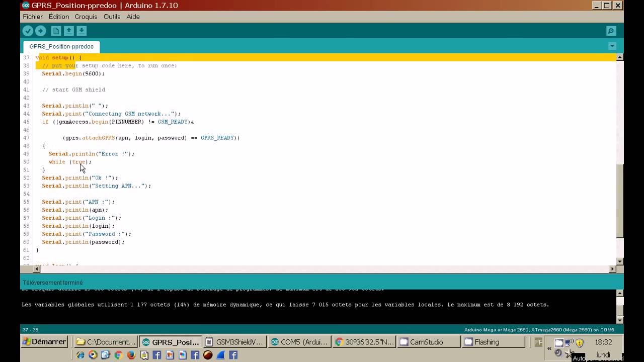Click 'GPRS_READY' constant on line 47

pyautogui.click(x=217, y=138)
